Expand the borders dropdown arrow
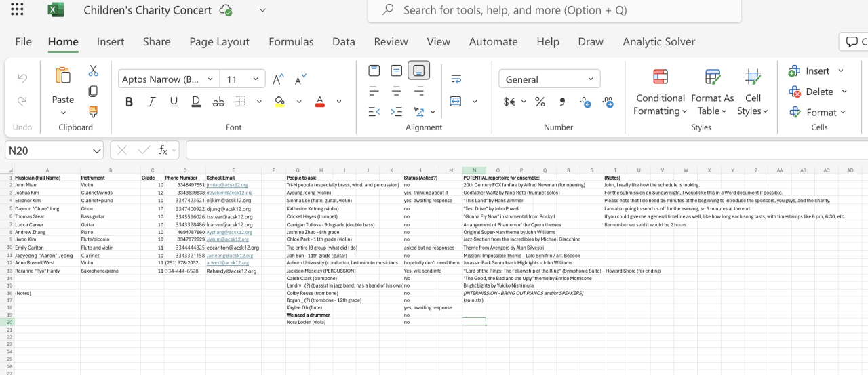 [x=259, y=102]
